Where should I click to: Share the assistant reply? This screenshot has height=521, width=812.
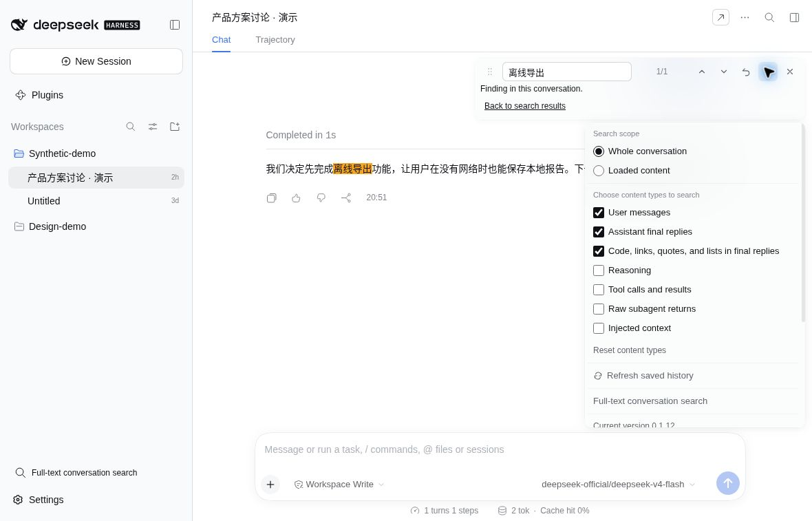(x=346, y=198)
